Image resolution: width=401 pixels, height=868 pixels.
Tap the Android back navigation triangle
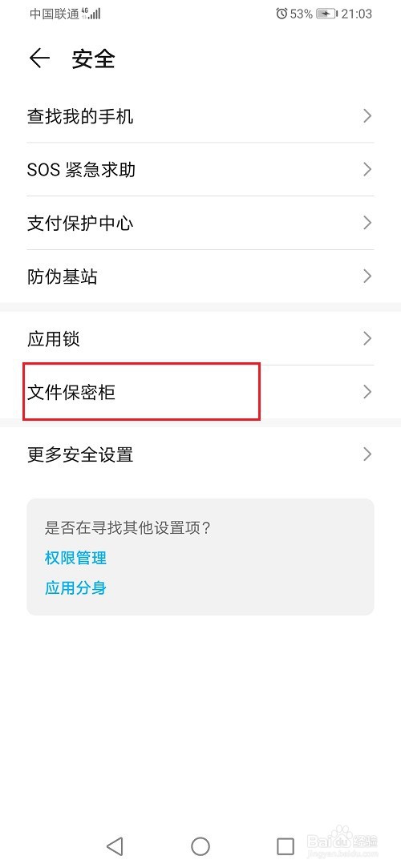pos(115,846)
